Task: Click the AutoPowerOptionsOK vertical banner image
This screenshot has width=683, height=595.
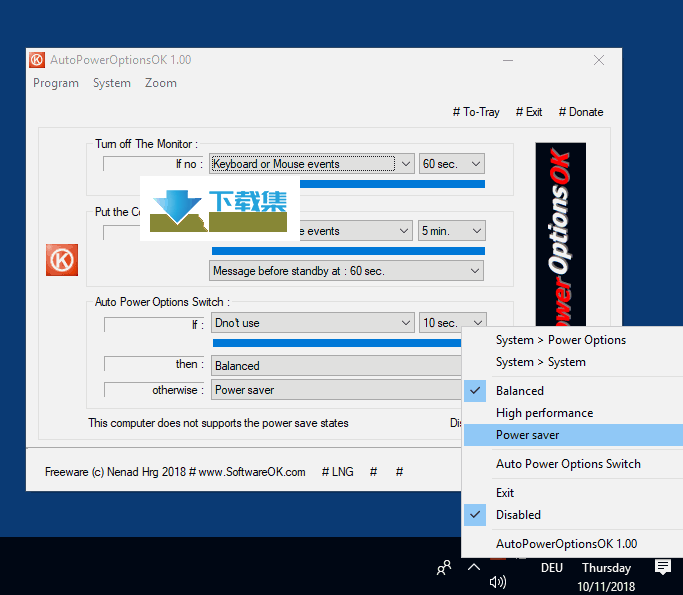Action: (561, 234)
